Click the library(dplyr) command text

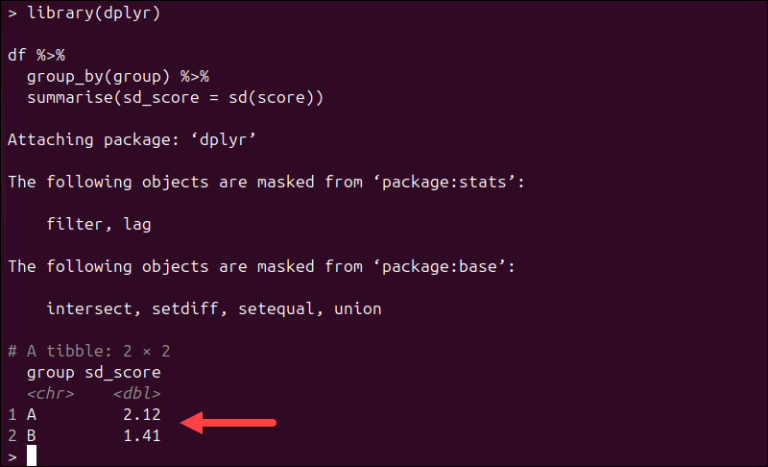(94, 13)
